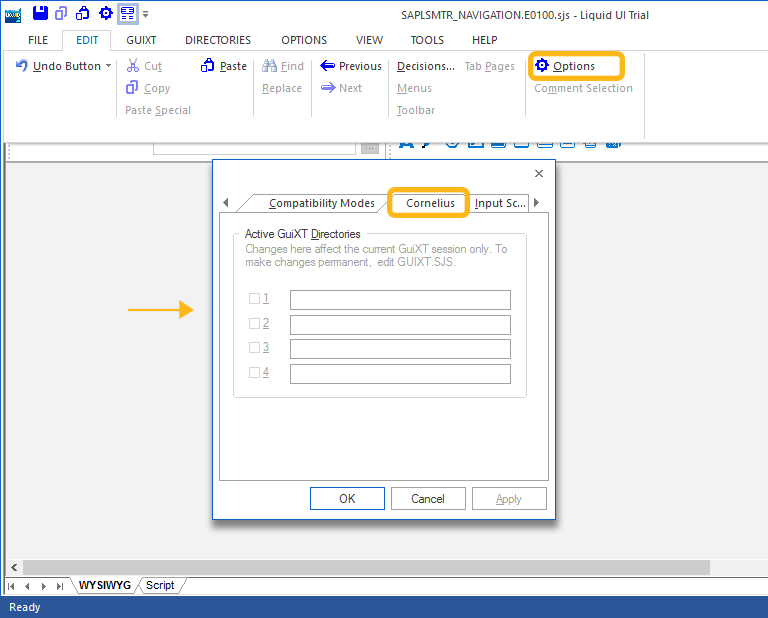Click the Undo Button arrow icon
Image resolution: width=768 pixels, height=618 pixels.
[x=22, y=66]
